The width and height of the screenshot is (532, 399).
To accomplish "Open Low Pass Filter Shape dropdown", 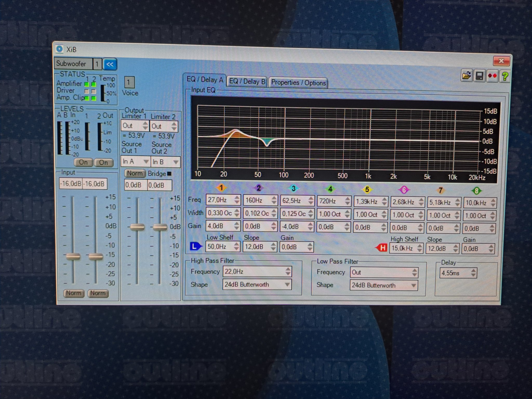I will pos(384,285).
